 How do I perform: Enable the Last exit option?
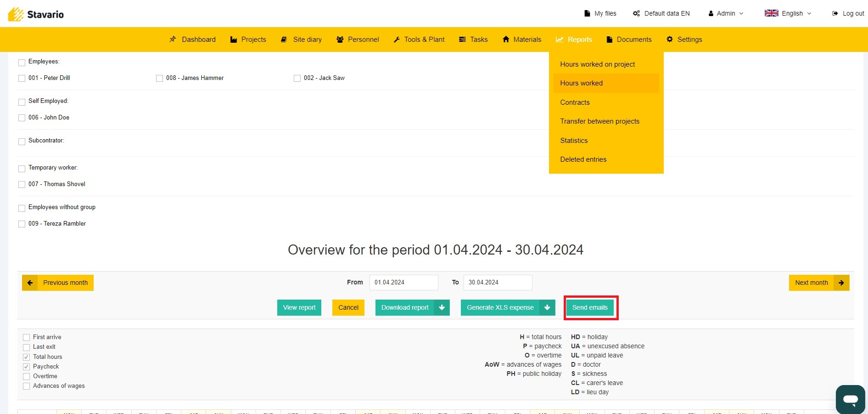pyautogui.click(x=26, y=347)
